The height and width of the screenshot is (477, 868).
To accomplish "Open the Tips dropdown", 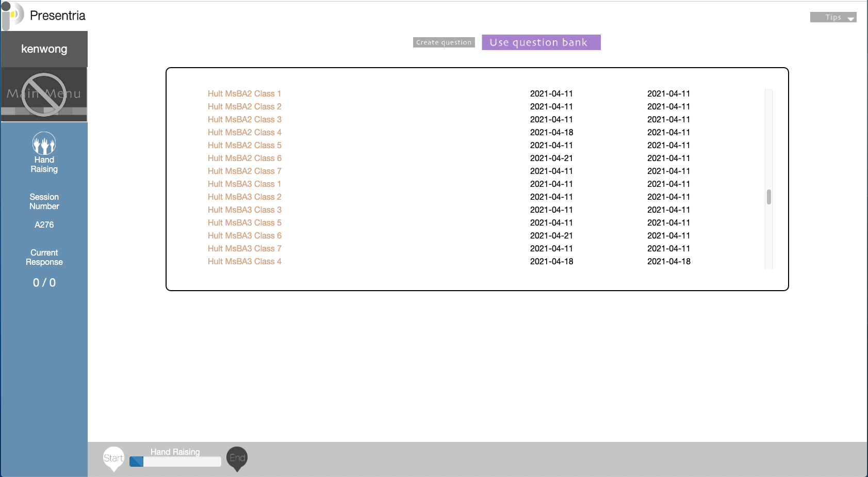I will pos(833,17).
